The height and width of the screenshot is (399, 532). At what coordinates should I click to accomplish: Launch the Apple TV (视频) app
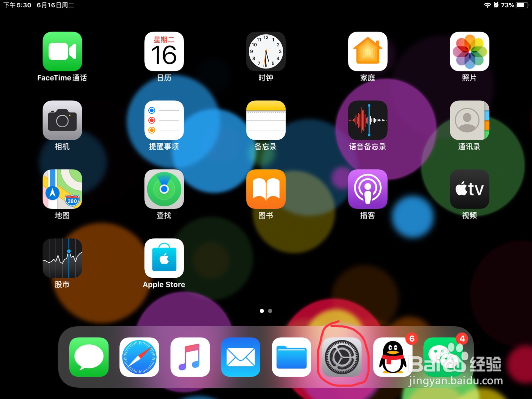(469, 189)
